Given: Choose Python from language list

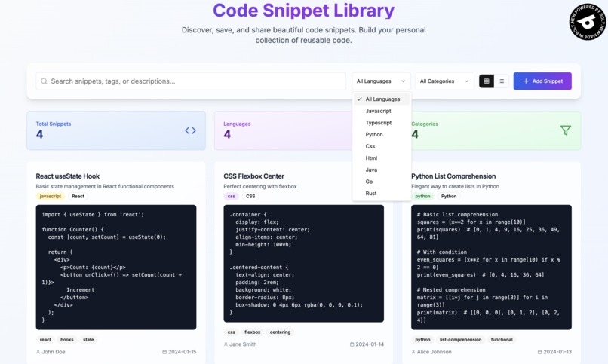Looking at the screenshot, I should coord(382,135).
